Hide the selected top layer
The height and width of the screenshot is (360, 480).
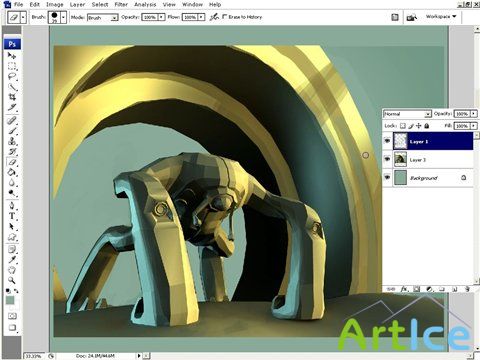click(x=387, y=141)
